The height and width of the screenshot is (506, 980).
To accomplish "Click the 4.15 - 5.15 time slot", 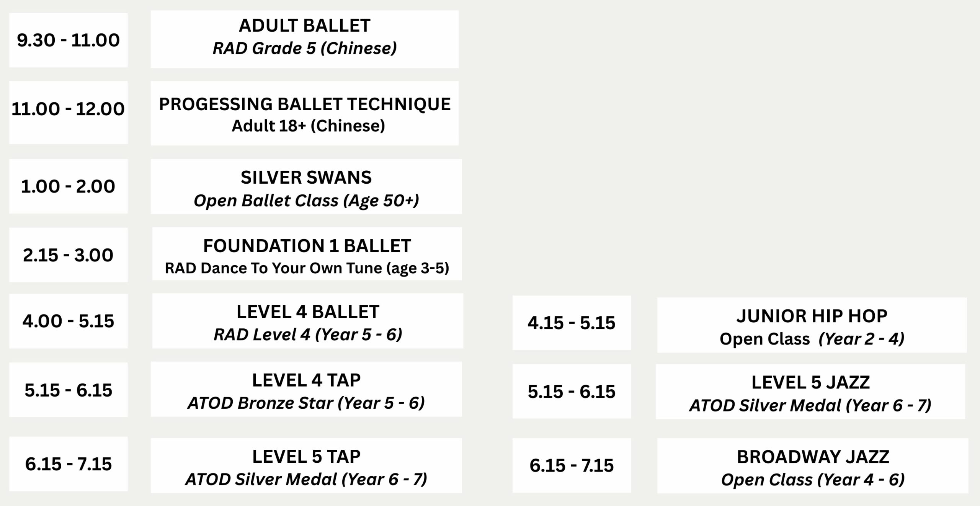I will (x=572, y=323).
